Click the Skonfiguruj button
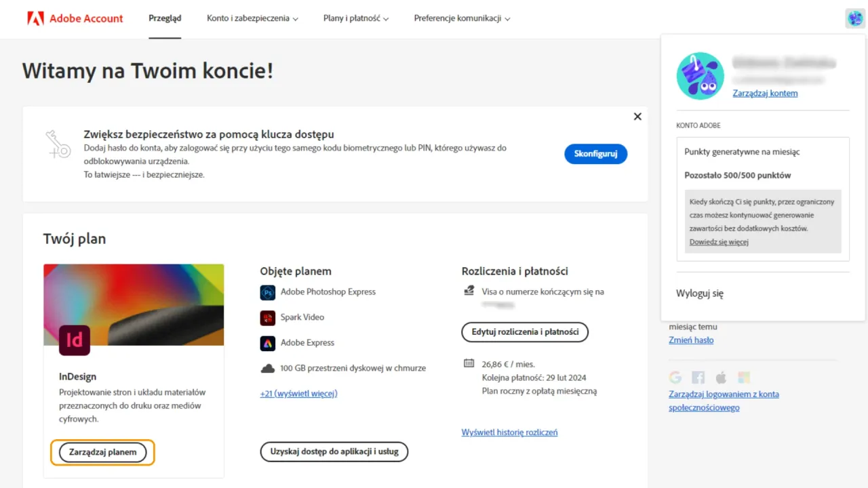Screen dimensions: 868x488 (x=596, y=154)
